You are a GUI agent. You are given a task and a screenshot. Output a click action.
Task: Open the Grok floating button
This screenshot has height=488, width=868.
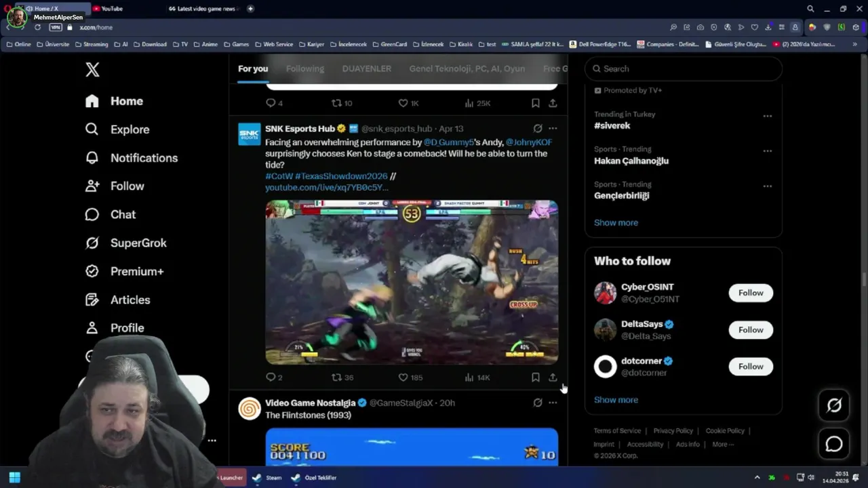pyautogui.click(x=834, y=405)
